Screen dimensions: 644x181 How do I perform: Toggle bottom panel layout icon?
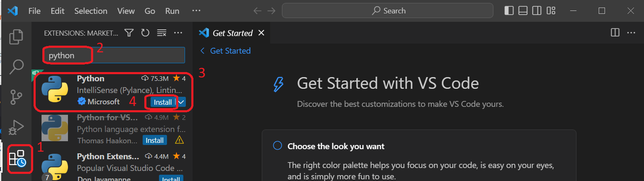pos(523,11)
